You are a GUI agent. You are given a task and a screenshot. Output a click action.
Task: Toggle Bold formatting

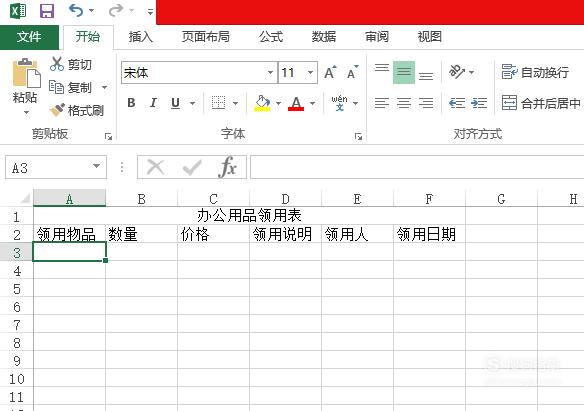pyautogui.click(x=131, y=103)
